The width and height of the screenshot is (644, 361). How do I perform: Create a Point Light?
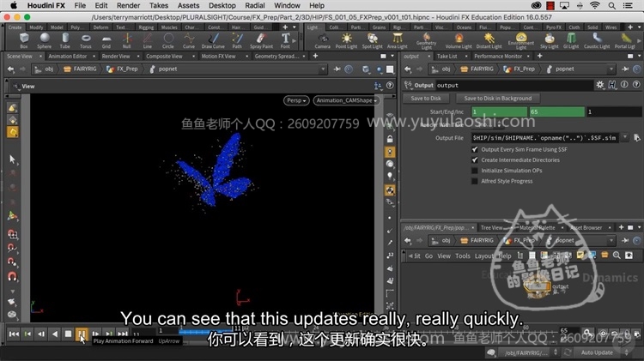pos(346,40)
